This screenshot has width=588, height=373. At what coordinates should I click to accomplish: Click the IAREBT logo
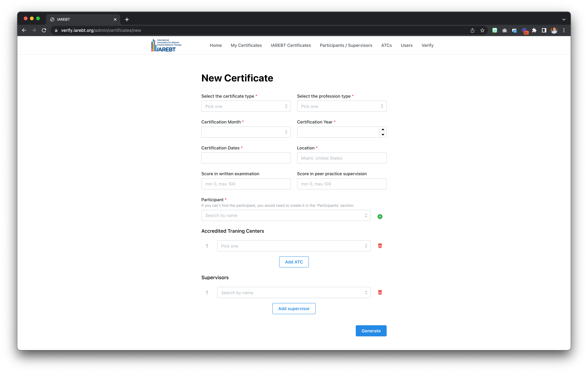coord(166,45)
